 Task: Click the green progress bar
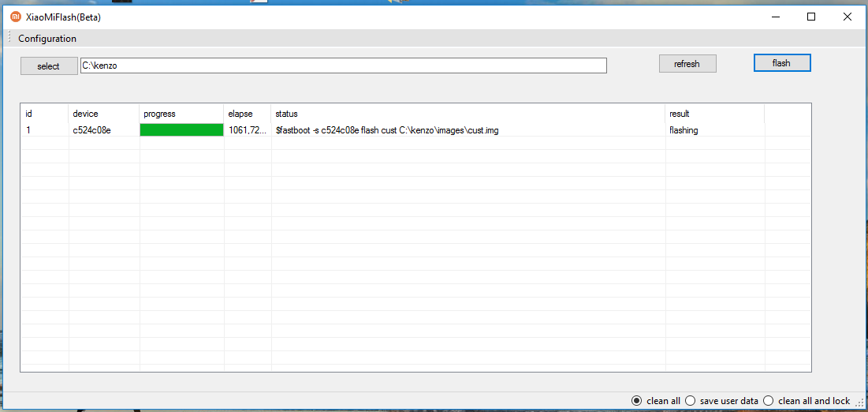click(x=181, y=130)
